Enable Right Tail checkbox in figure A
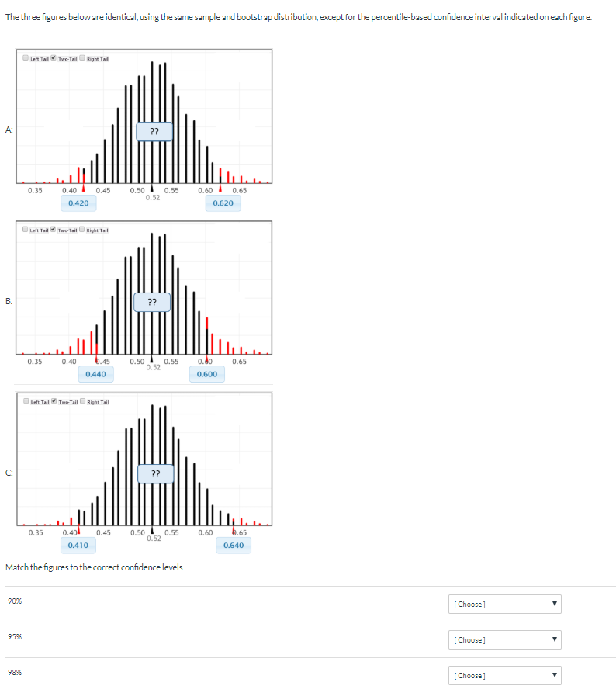The width and height of the screenshot is (616, 693). [x=81, y=57]
